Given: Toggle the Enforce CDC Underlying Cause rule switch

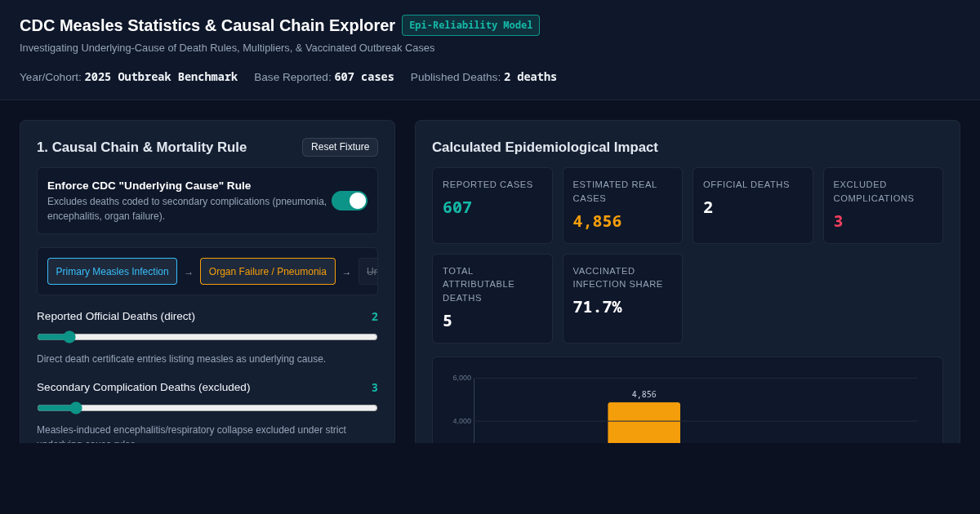Looking at the screenshot, I should 350,201.
